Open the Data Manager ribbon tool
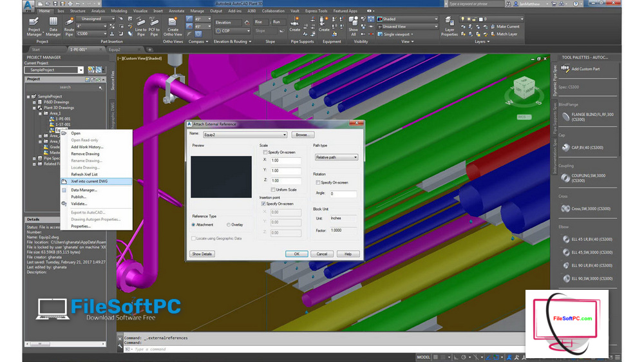 point(53,26)
